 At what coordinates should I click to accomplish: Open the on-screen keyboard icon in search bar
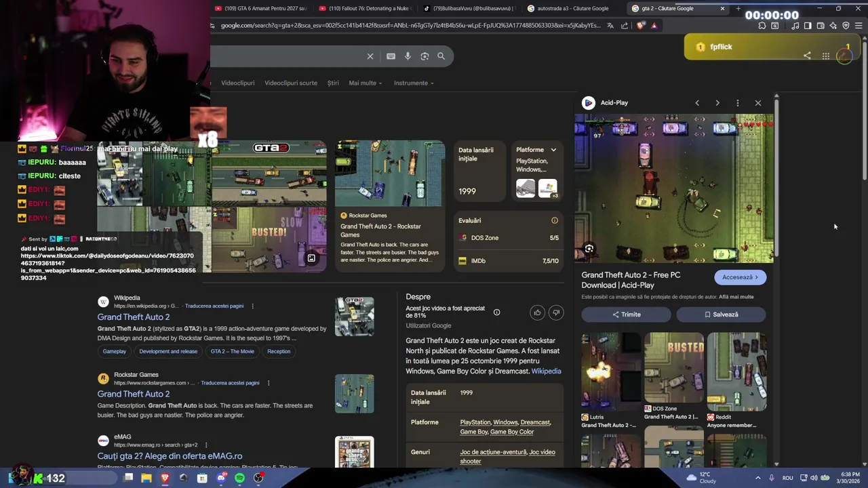[391, 56]
